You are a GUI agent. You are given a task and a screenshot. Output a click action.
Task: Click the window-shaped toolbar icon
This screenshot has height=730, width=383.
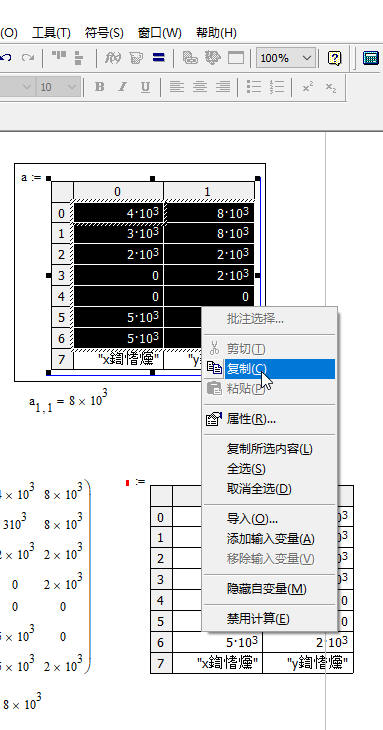coord(236,58)
